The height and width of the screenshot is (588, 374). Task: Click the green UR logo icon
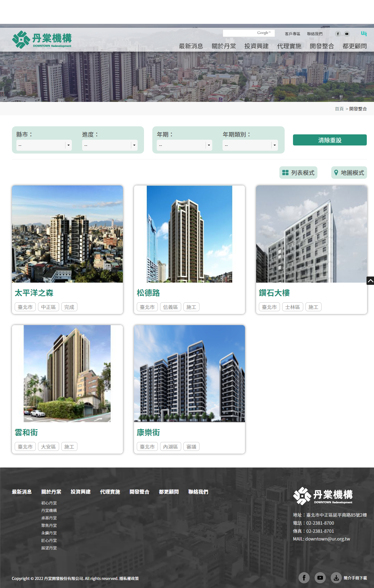tap(364, 34)
